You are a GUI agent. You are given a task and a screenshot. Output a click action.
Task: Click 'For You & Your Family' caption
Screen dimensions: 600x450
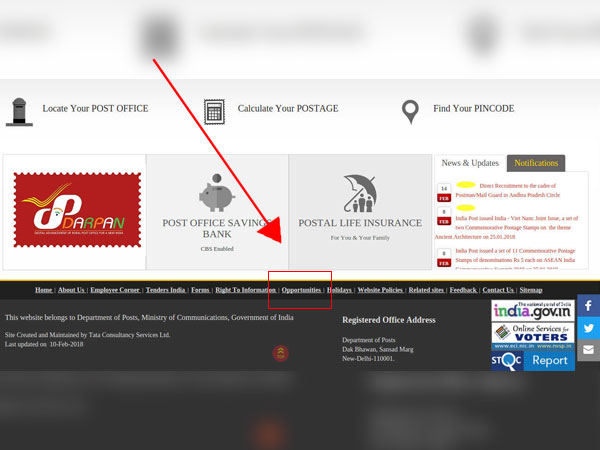click(x=360, y=238)
